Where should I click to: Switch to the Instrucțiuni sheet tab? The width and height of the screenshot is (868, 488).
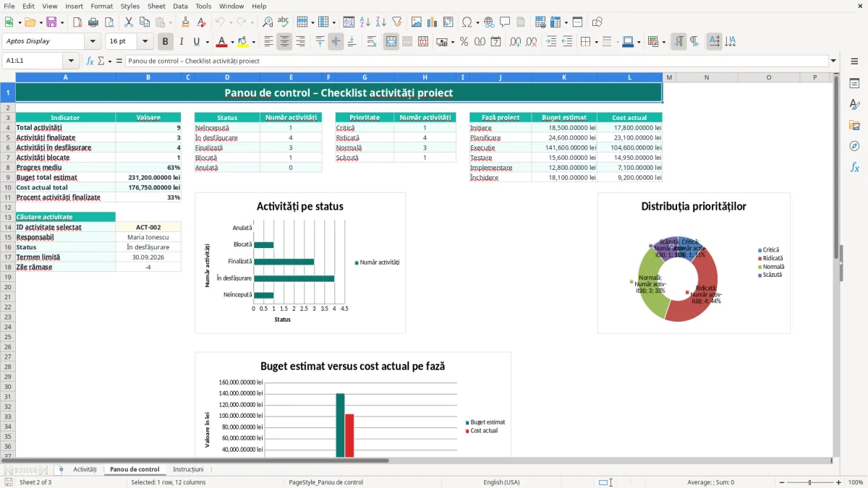pyautogui.click(x=188, y=469)
